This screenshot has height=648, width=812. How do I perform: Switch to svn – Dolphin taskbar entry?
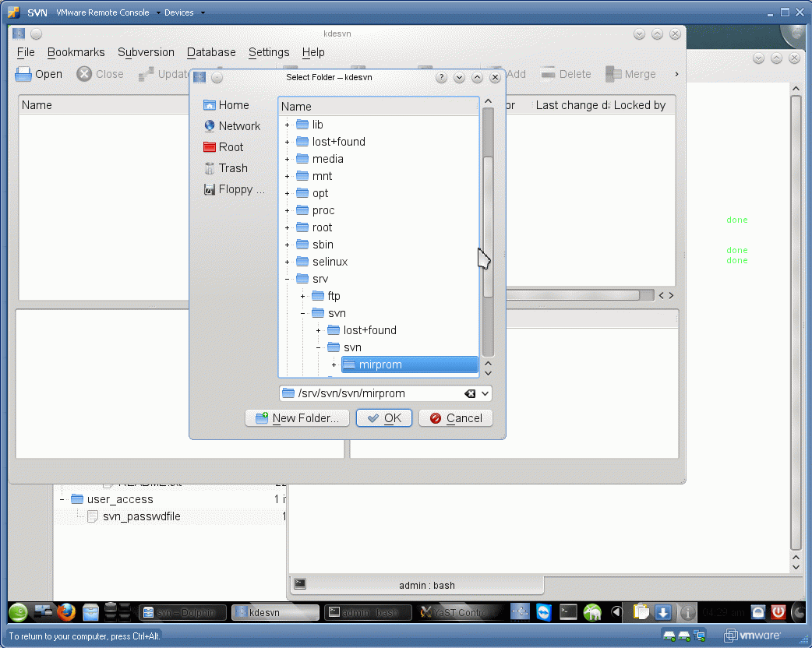pyautogui.click(x=184, y=613)
